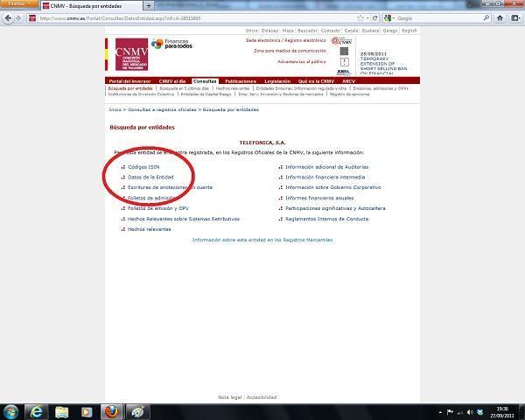The width and height of the screenshot is (525, 420).
Task: Open the Consultas menu tab
Action: click(205, 81)
